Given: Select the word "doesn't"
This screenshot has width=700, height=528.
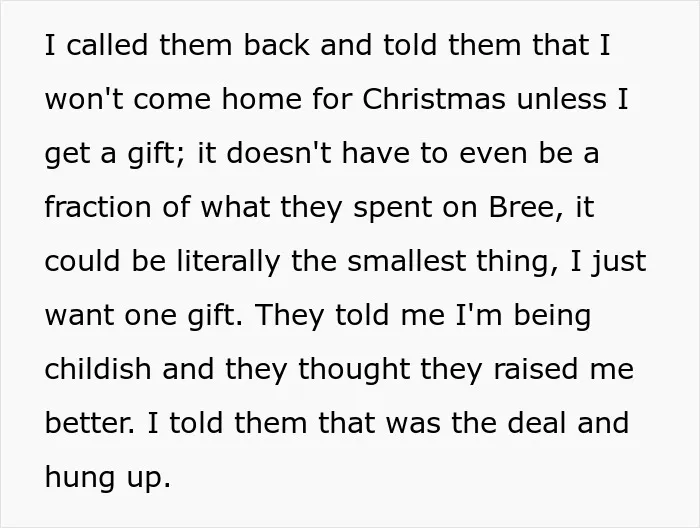Looking at the screenshot, I should pyautogui.click(x=279, y=153).
